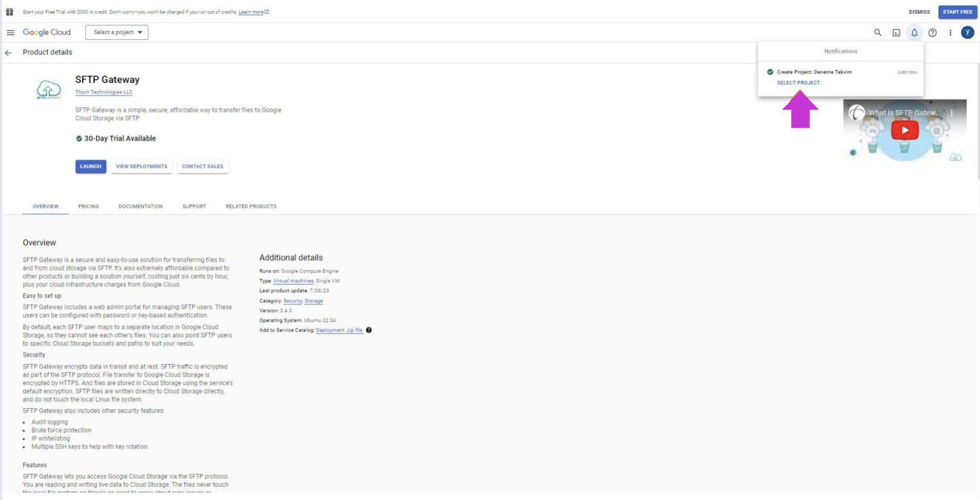Open the Documentation tab
980x500 pixels.
point(141,206)
